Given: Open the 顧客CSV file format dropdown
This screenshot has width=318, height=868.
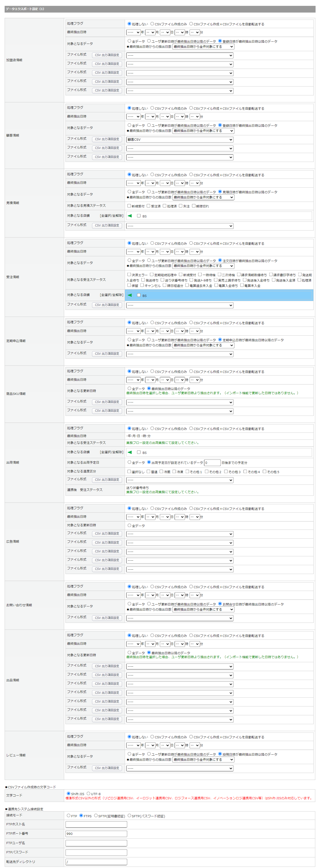Looking at the screenshot, I should click(180, 139).
